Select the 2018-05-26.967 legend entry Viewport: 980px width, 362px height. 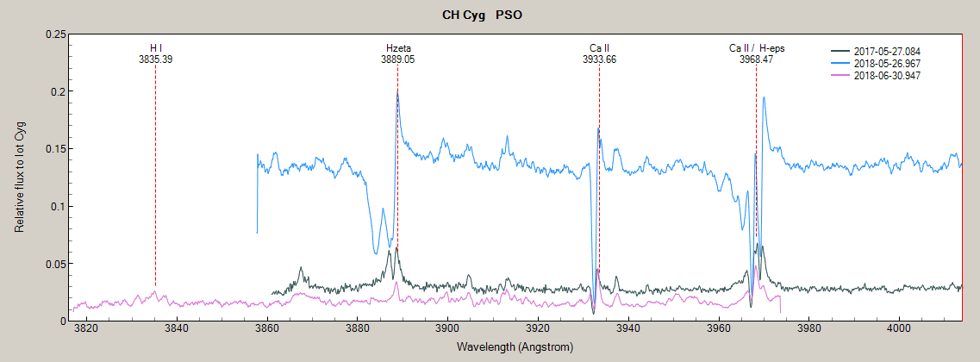pos(876,63)
